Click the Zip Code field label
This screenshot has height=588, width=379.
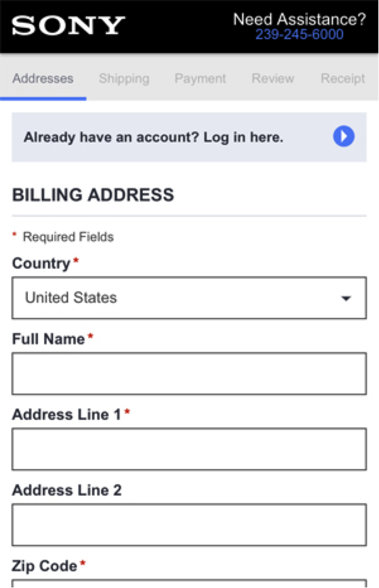pos(44,566)
